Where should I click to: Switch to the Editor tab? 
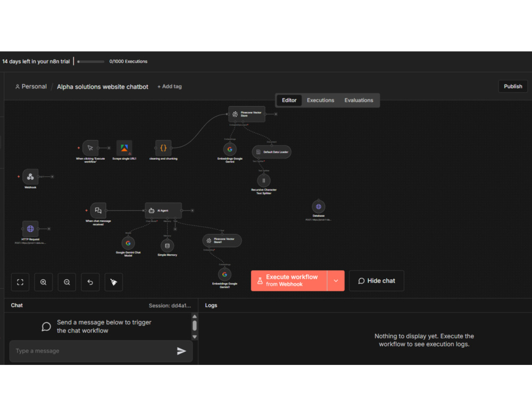289,100
